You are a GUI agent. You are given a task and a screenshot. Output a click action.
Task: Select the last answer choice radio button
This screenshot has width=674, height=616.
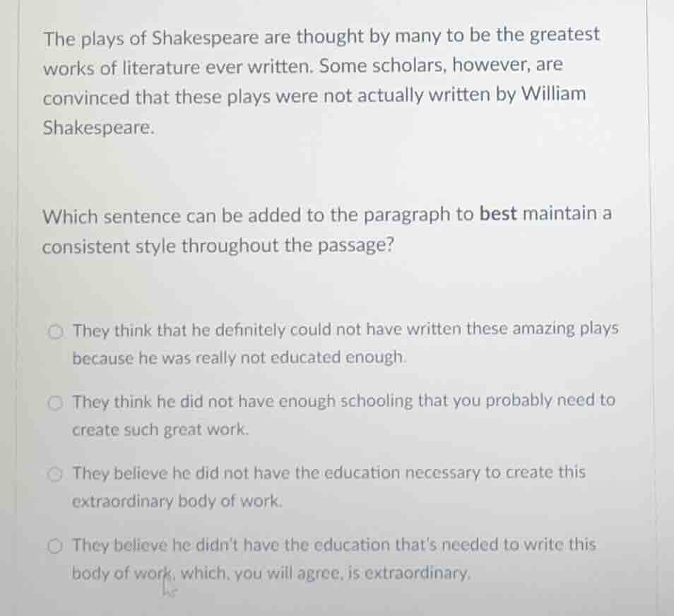click(x=55, y=545)
